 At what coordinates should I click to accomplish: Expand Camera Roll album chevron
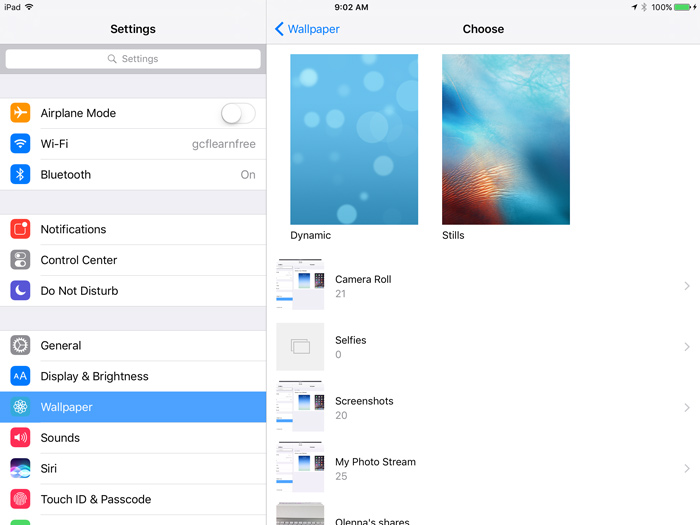(687, 286)
